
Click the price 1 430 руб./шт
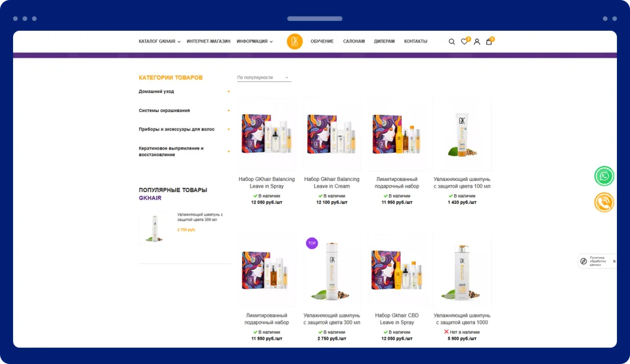(462, 203)
